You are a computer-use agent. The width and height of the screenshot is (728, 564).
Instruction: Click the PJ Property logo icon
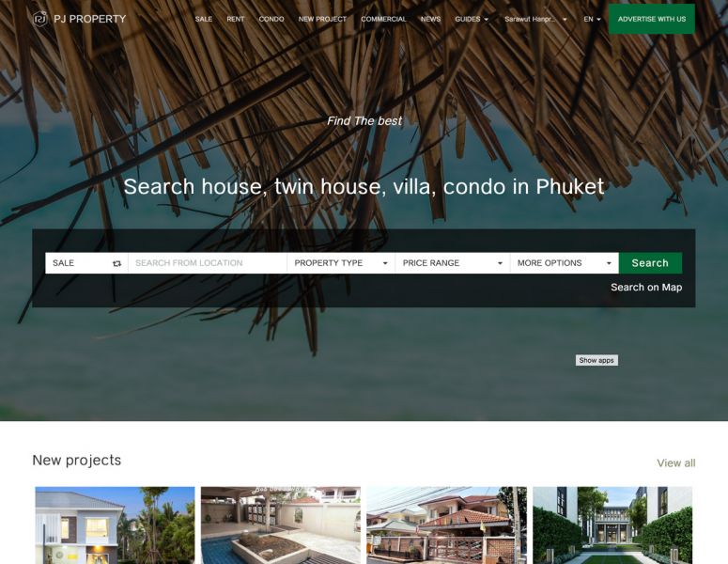tap(40, 19)
